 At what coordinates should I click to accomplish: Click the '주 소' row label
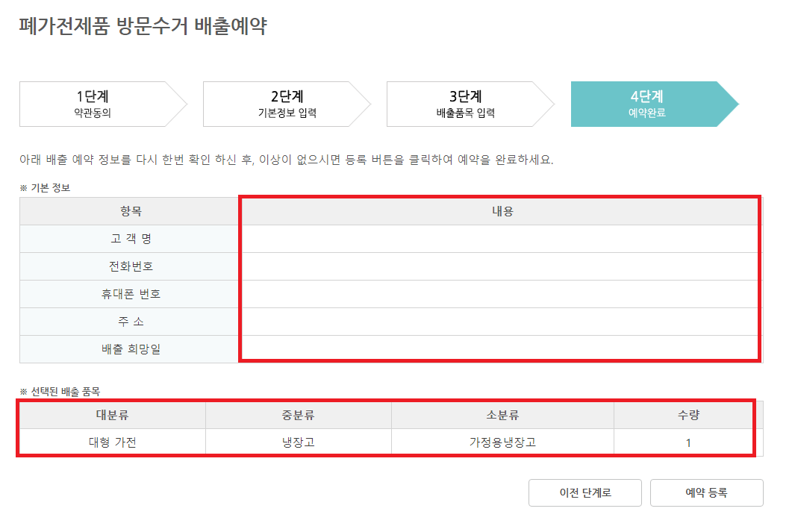tap(131, 322)
